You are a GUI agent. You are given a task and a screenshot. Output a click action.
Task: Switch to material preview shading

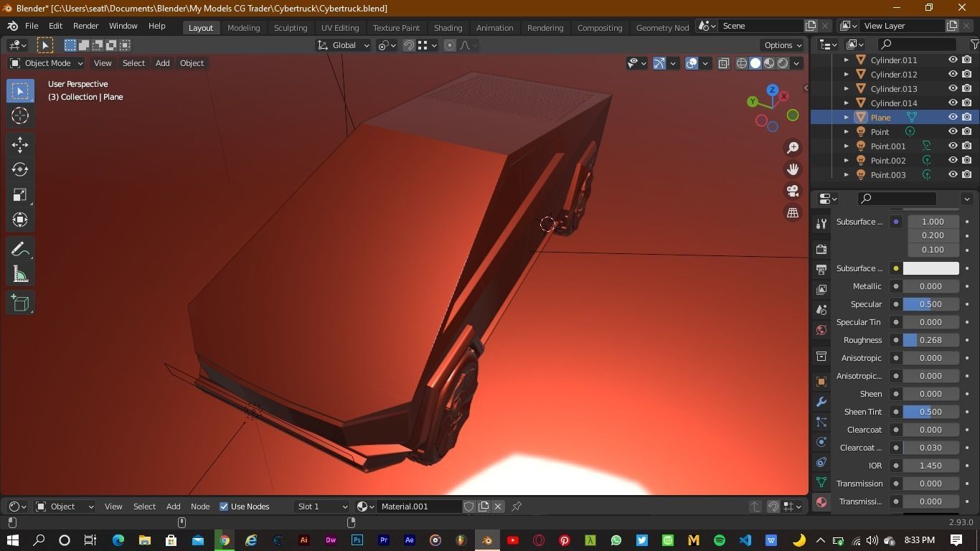click(769, 63)
